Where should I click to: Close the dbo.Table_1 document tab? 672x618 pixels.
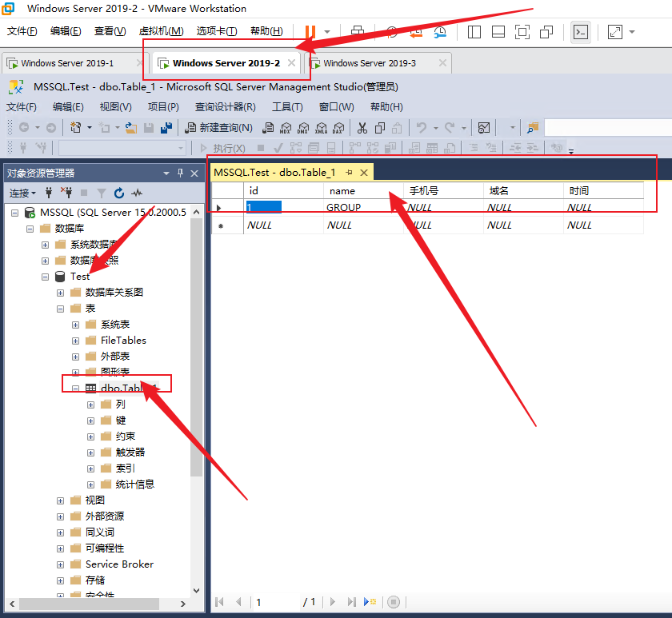[x=364, y=173]
